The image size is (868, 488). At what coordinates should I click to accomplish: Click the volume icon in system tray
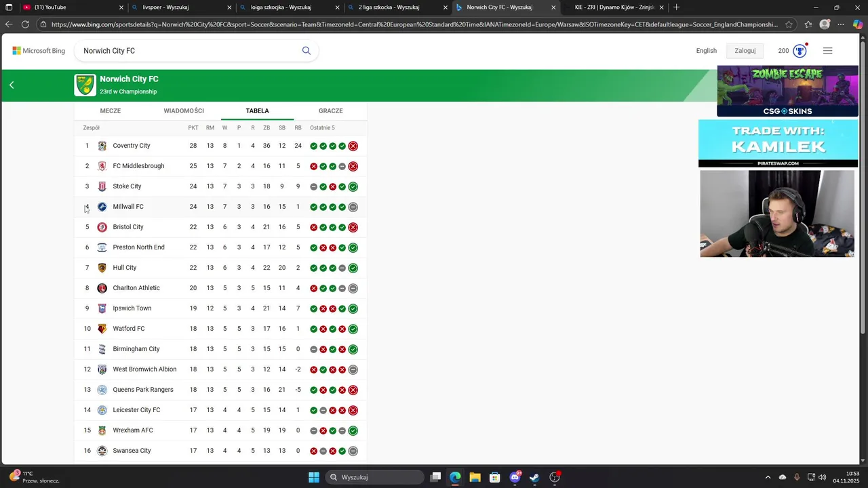[x=823, y=477]
